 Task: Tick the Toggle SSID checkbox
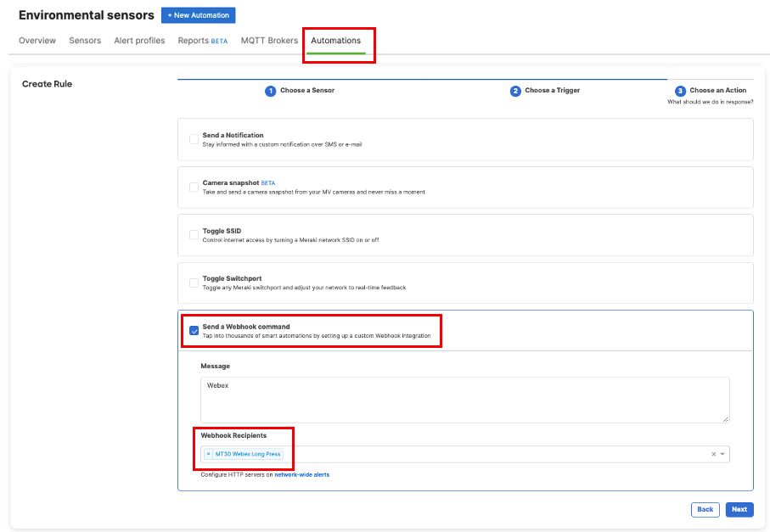click(x=194, y=235)
